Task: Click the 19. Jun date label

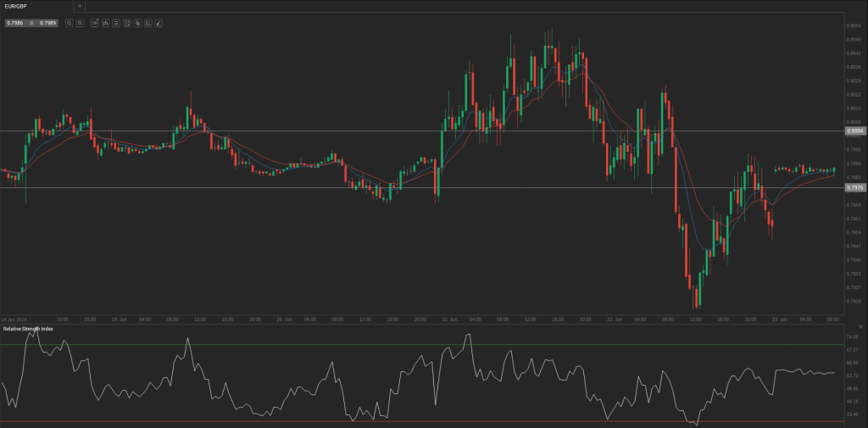Action: coord(120,320)
